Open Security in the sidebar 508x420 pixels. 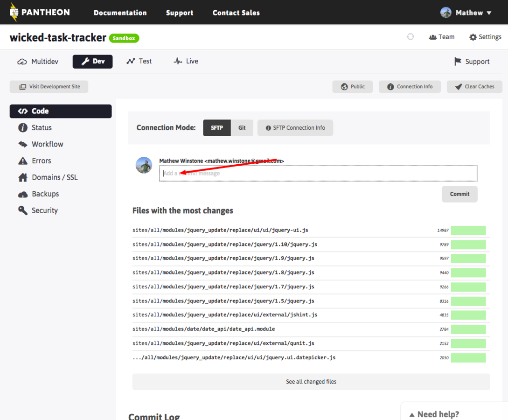[61, 210]
